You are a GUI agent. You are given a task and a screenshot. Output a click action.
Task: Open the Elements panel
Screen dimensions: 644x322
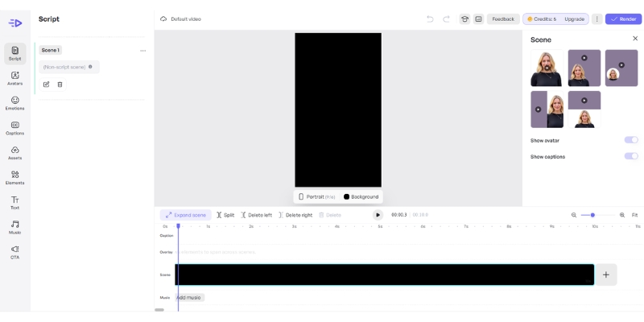[x=14, y=178]
